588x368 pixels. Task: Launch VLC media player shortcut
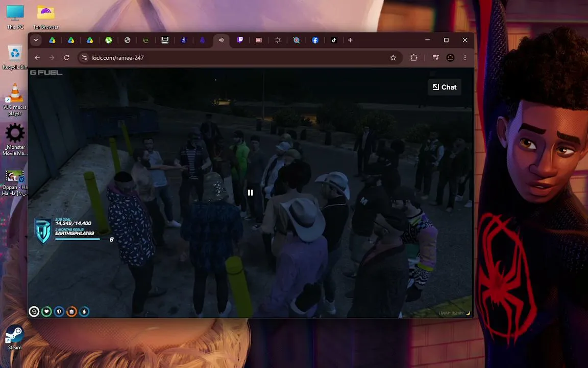point(15,100)
